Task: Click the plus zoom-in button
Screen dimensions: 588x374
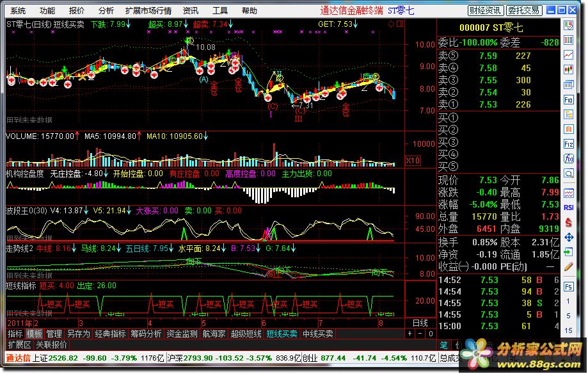Action: (410, 334)
